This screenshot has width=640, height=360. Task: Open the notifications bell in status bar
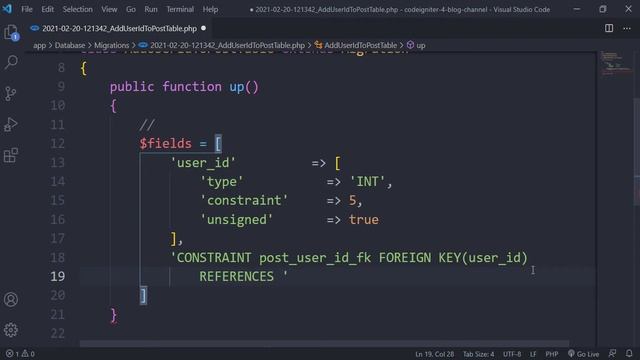pos(629,353)
